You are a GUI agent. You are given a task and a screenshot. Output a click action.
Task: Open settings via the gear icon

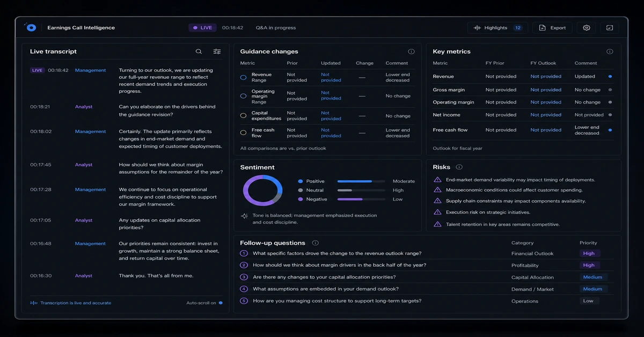click(x=587, y=28)
